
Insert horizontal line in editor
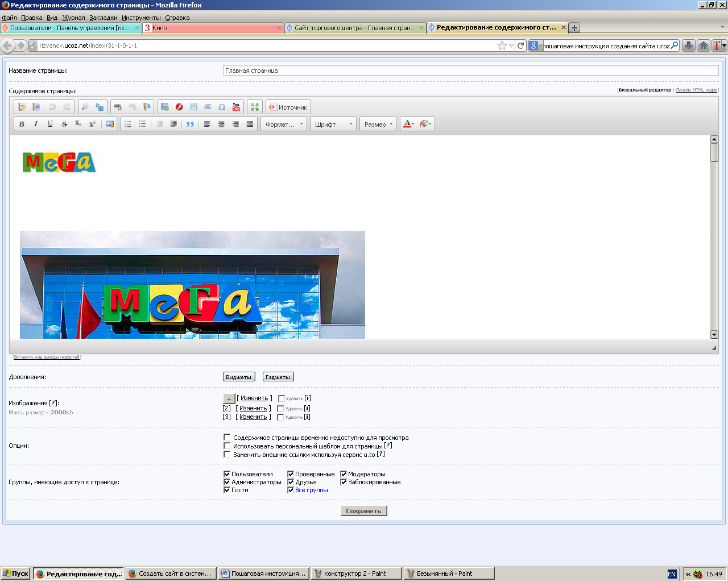click(208, 107)
